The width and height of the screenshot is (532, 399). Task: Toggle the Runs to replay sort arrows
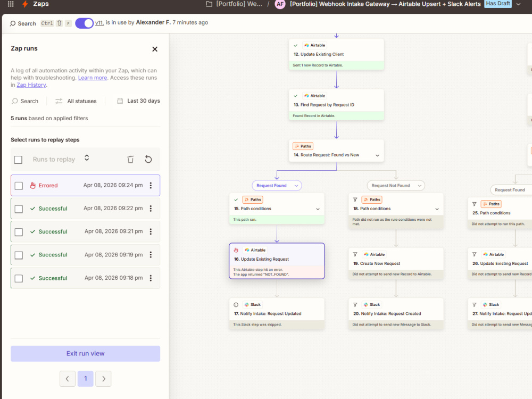point(87,158)
